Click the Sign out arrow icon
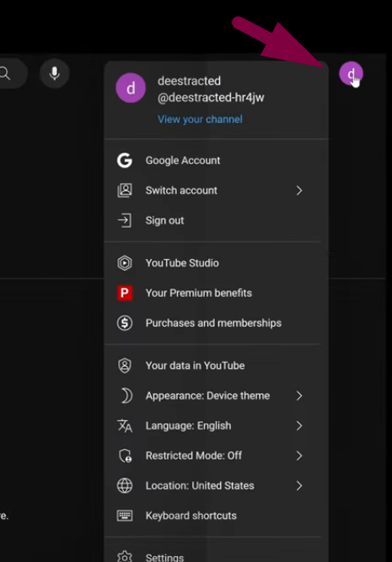Screen dimensions: 392x562 coord(125,220)
